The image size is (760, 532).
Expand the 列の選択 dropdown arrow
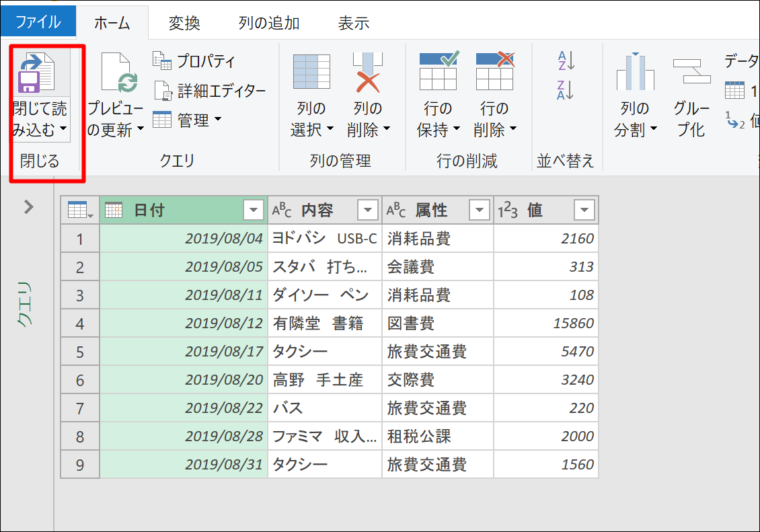point(330,129)
